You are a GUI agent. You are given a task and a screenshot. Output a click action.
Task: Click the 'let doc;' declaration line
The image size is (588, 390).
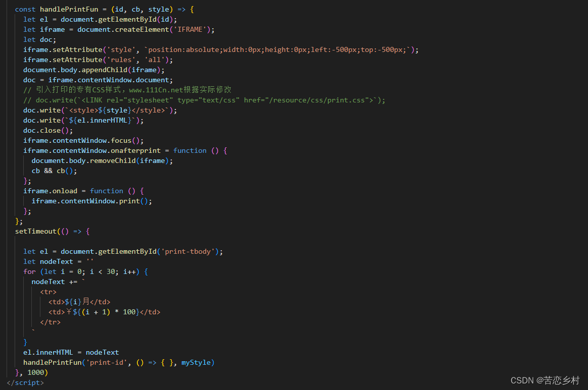(x=39, y=40)
